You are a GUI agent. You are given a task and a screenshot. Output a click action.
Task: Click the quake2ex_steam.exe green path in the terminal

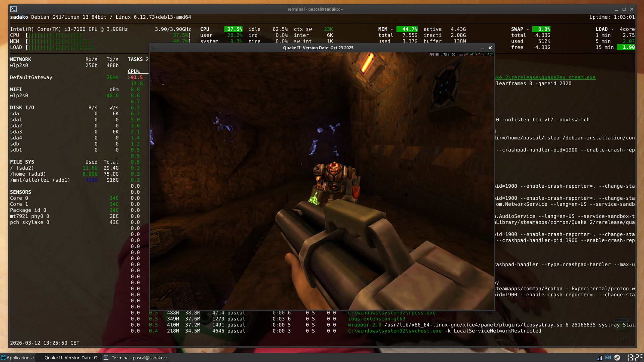click(x=567, y=77)
